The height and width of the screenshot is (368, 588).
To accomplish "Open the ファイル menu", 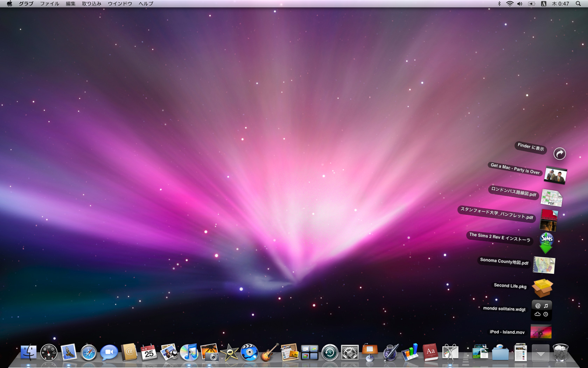I will pos(49,4).
